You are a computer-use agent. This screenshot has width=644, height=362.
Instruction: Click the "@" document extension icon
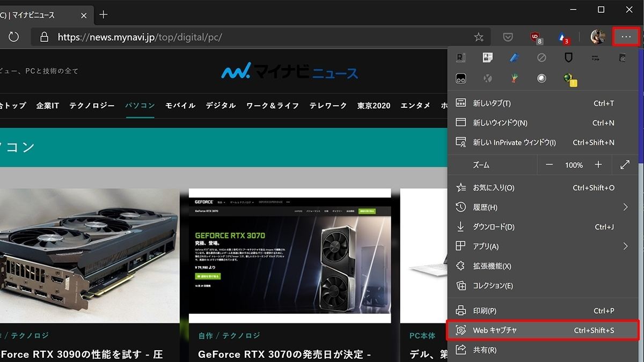point(623,57)
